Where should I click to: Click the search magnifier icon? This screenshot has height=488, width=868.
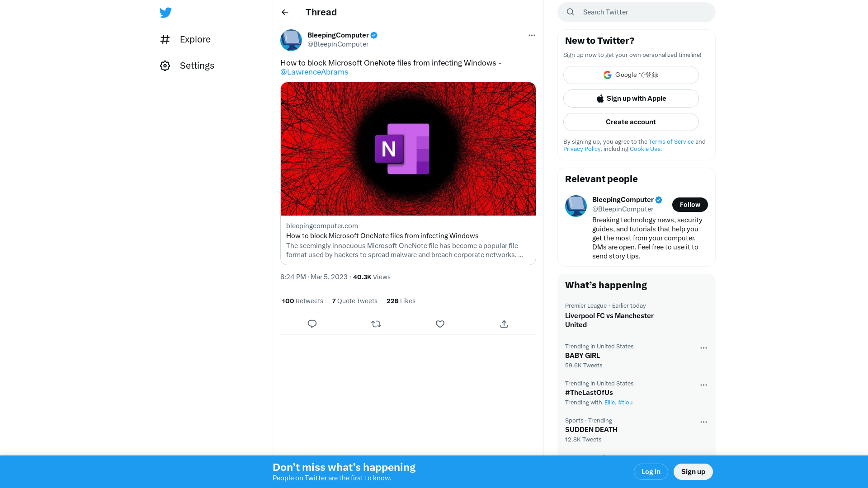pos(571,12)
